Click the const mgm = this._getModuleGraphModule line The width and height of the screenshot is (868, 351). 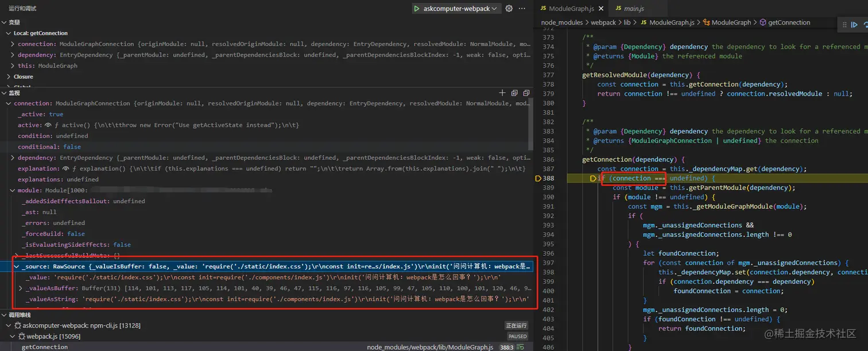coord(717,206)
